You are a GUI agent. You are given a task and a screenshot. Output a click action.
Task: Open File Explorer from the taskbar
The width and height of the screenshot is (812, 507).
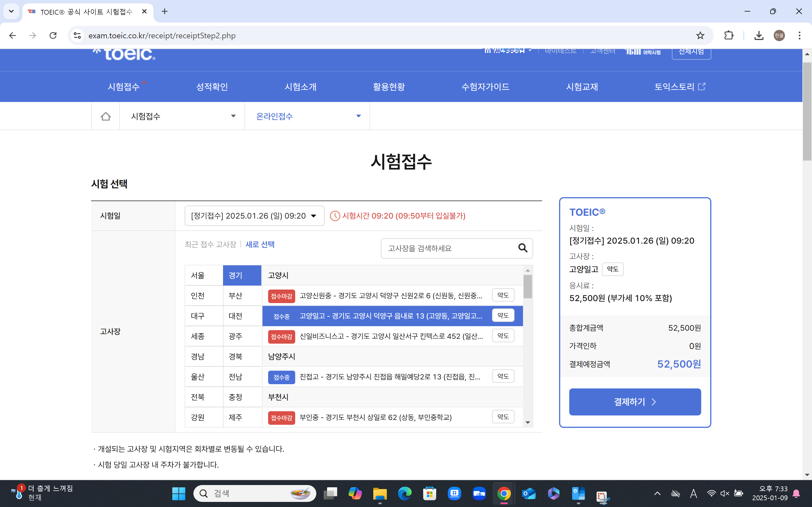[379, 493]
